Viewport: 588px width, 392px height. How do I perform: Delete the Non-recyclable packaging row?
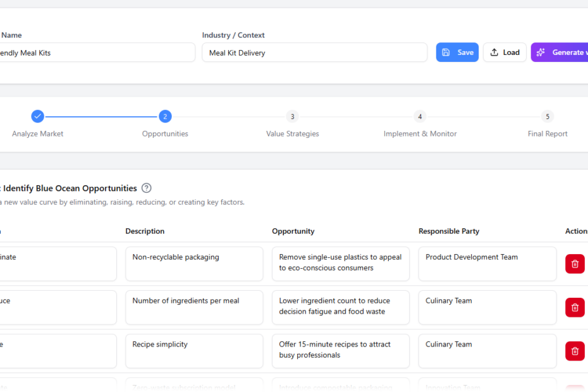point(574,264)
